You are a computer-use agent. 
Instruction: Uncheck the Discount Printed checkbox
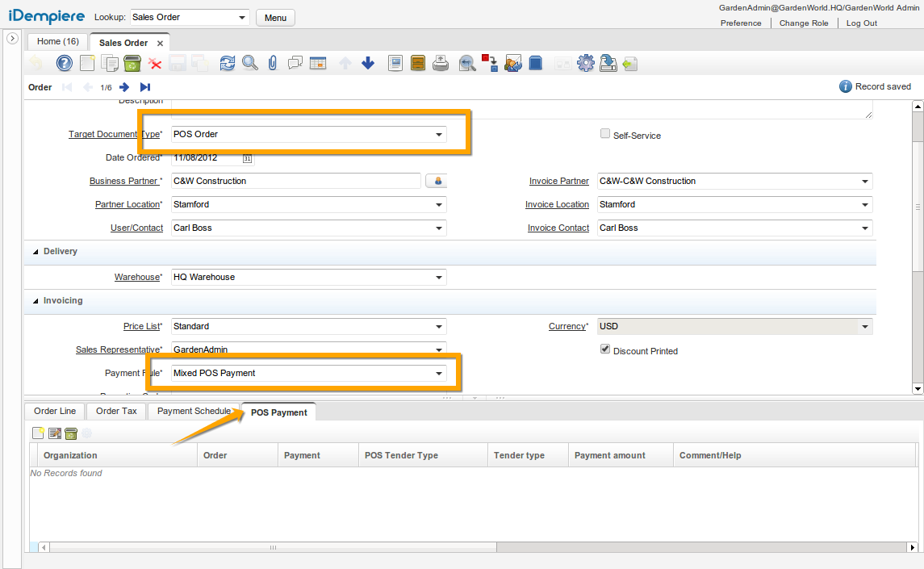pyautogui.click(x=605, y=349)
